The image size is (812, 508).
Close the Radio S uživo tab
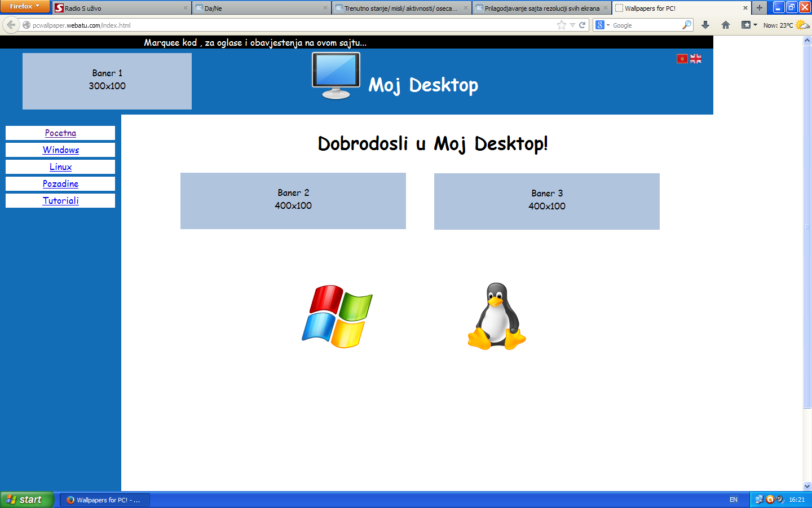point(185,8)
